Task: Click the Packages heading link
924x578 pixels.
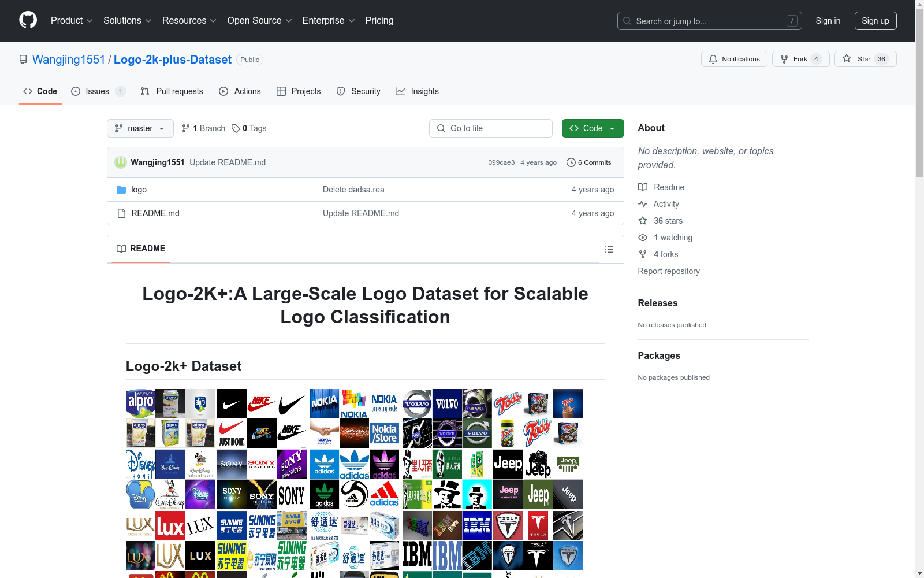Action: click(x=659, y=355)
